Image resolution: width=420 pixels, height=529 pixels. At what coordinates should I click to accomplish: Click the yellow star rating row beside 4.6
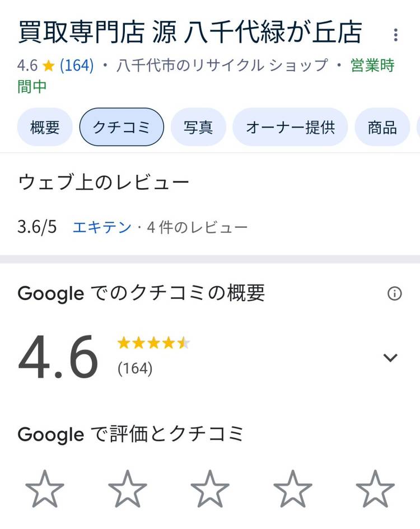pos(153,343)
